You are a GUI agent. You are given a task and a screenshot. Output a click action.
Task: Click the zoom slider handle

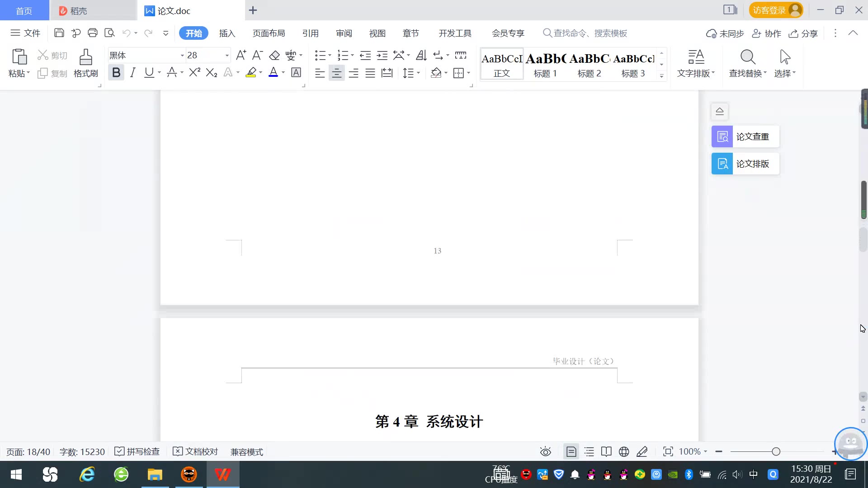[x=776, y=451]
